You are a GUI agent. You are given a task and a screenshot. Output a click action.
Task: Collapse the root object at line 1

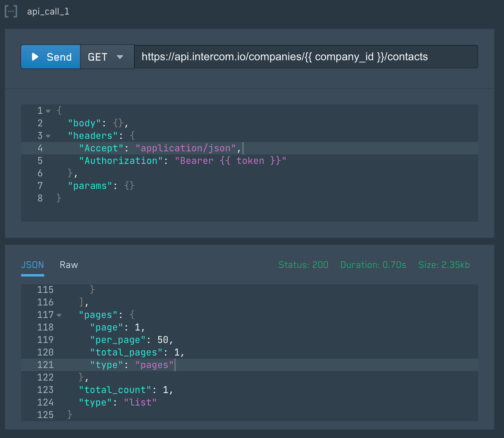[x=48, y=111]
